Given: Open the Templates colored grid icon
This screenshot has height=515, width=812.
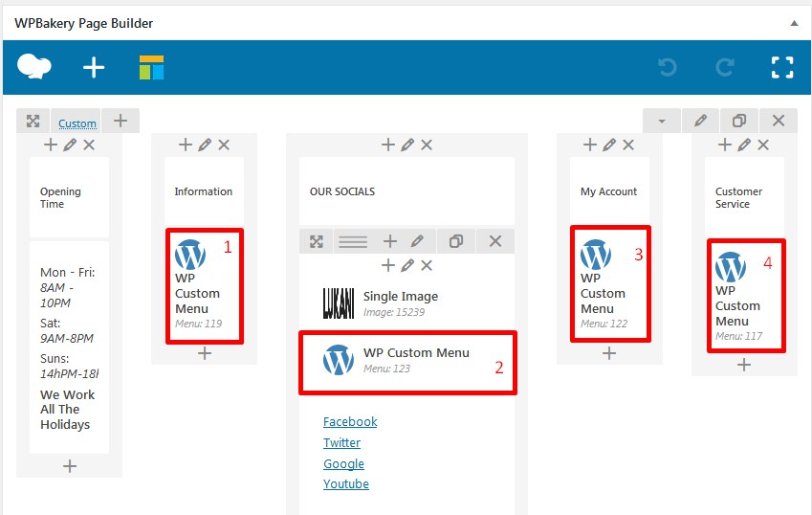Looking at the screenshot, I should [x=151, y=67].
